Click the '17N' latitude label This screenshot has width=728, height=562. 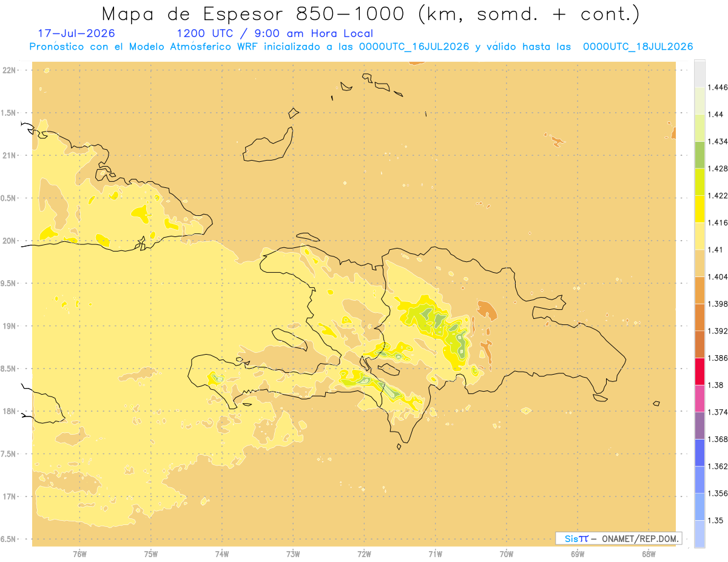pos(8,497)
